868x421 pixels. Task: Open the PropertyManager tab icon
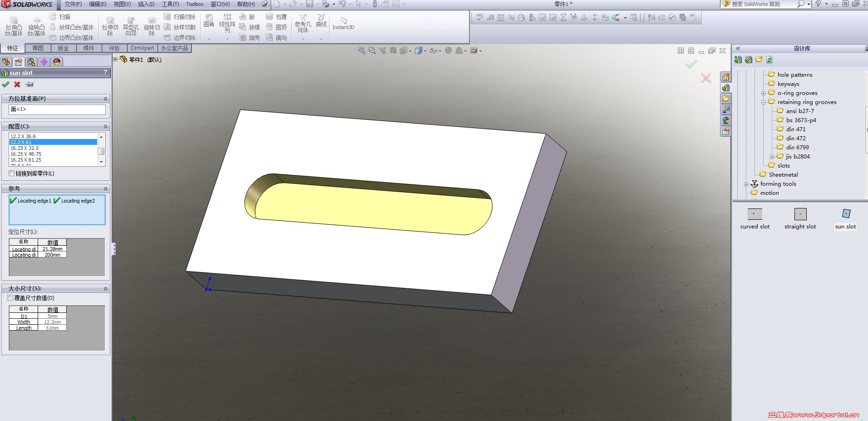pyautogui.click(x=19, y=62)
